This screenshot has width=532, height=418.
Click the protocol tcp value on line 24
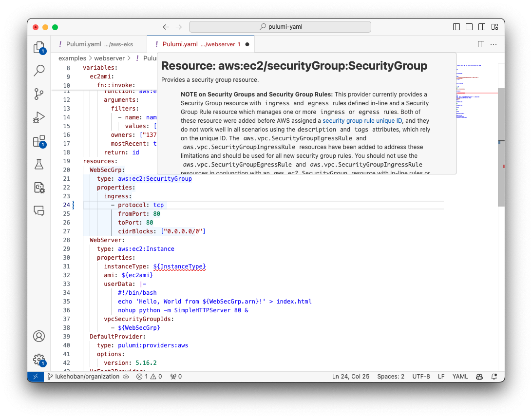[158, 205]
